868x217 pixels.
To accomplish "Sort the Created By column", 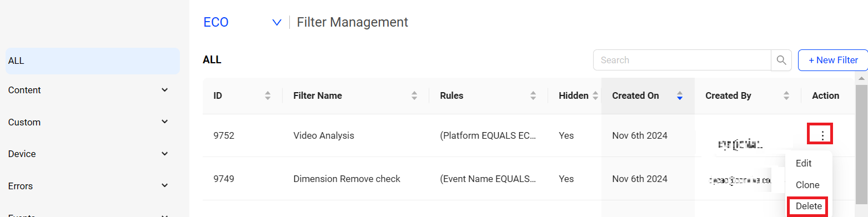I will [x=786, y=95].
